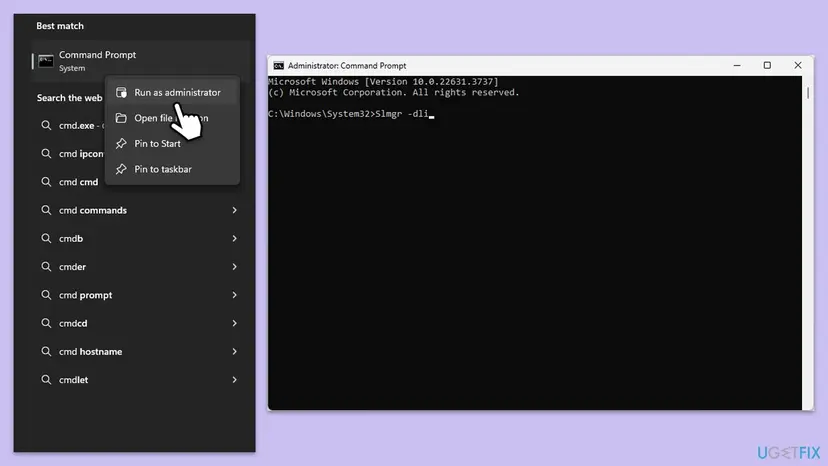The width and height of the screenshot is (828, 466).
Task: Click the Open file location folder icon
Action: (x=121, y=118)
